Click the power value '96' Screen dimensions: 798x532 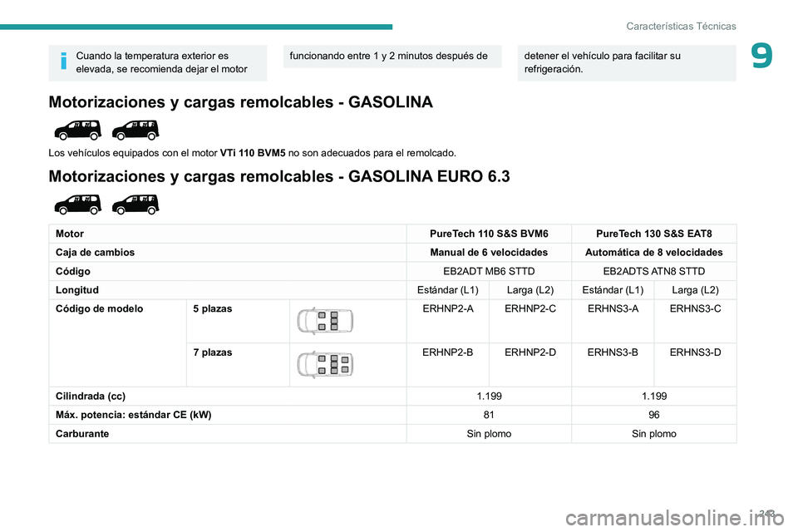(654, 415)
